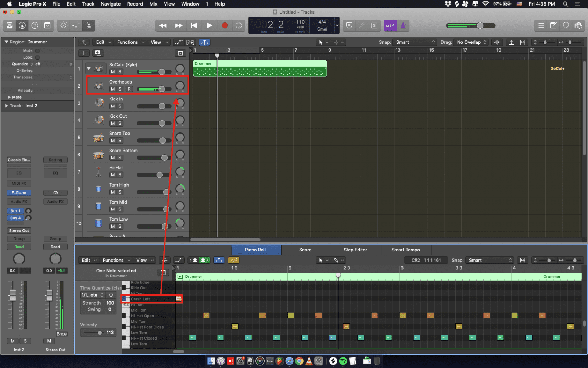Adjust the Overheads track volume slider

tap(154, 89)
